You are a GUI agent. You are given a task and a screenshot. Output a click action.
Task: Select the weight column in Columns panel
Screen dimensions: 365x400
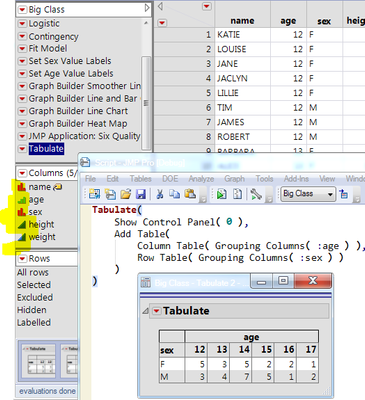(x=42, y=237)
